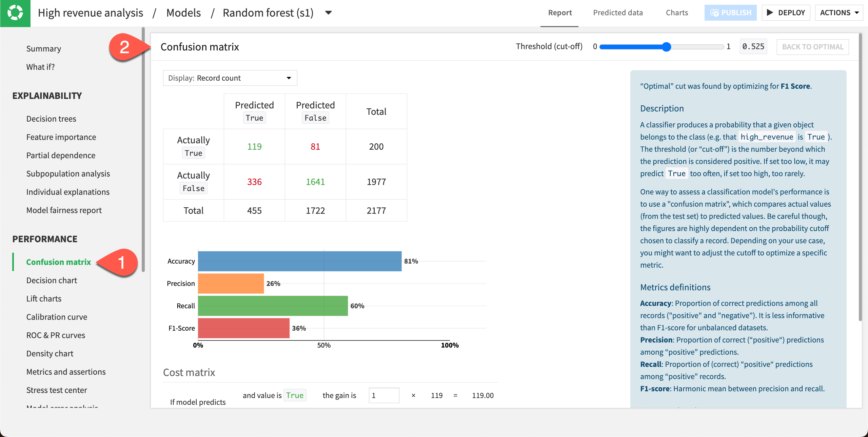Image resolution: width=868 pixels, height=437 pixels.
Task: Click the blue Accuracy bar
Action: [x=299, y=261]
